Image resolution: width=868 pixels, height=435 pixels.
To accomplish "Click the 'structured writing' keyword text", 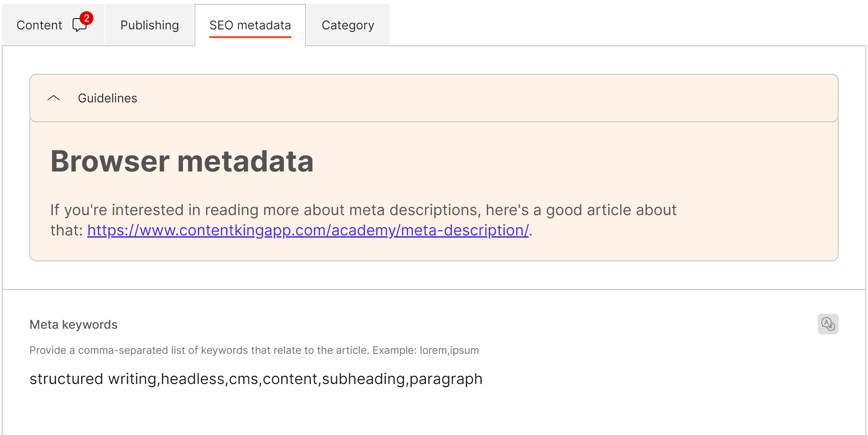I will [93, 379].
